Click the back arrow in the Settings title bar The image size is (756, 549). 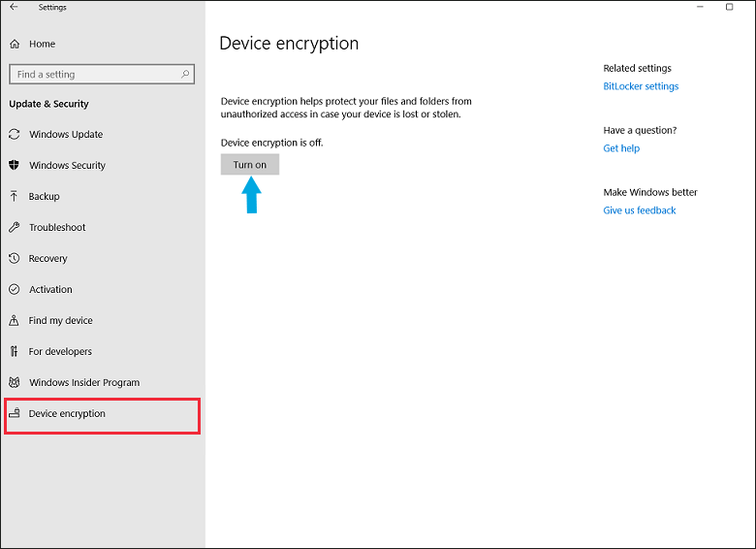(x=14, y=7)
